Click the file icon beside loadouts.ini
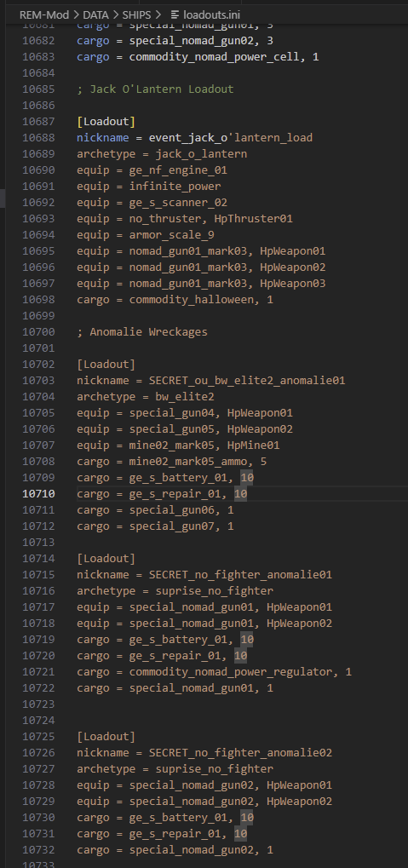This screenshot has height=868, width=408. coord(175,15)
